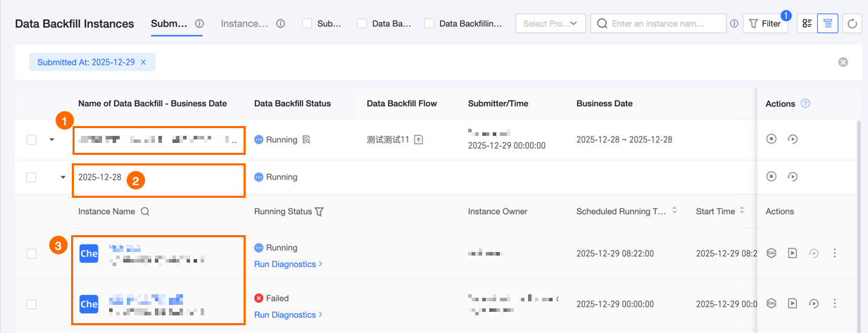Screen dimensions: 868x333
Task: Select the checkbox of the 2025-12-28 row
Action: click(32, 177)
